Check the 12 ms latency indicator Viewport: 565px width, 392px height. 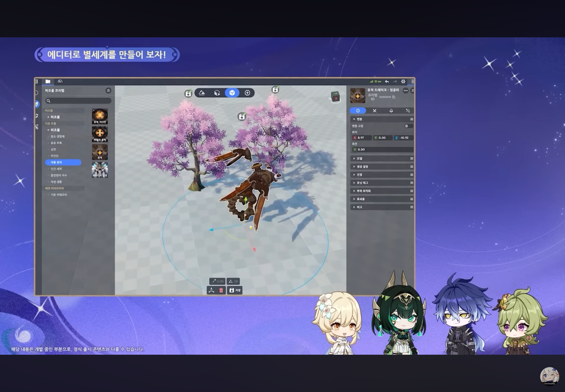click(x=376, y=82)
